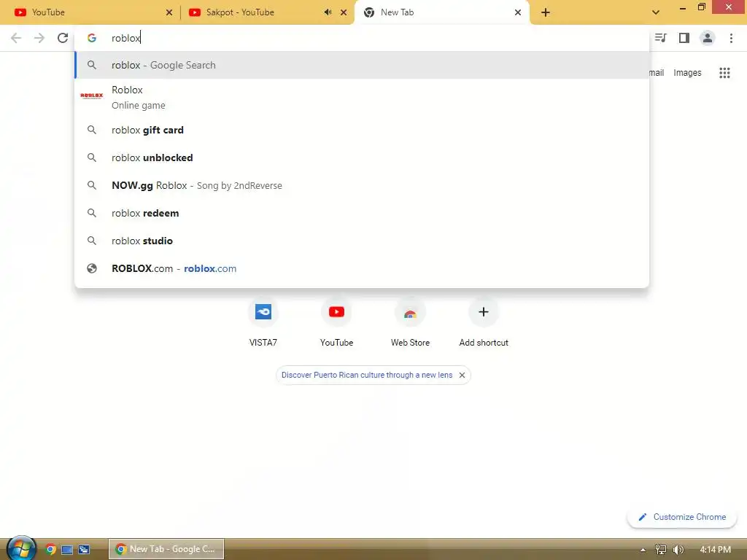Open the Web Store shortcut

click(410, 322)
